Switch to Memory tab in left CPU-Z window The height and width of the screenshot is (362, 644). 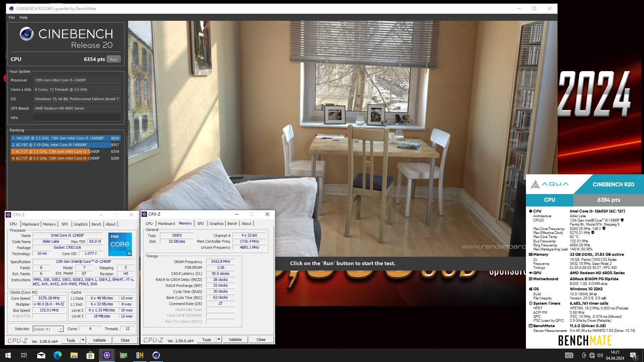[x=49, y=224]
